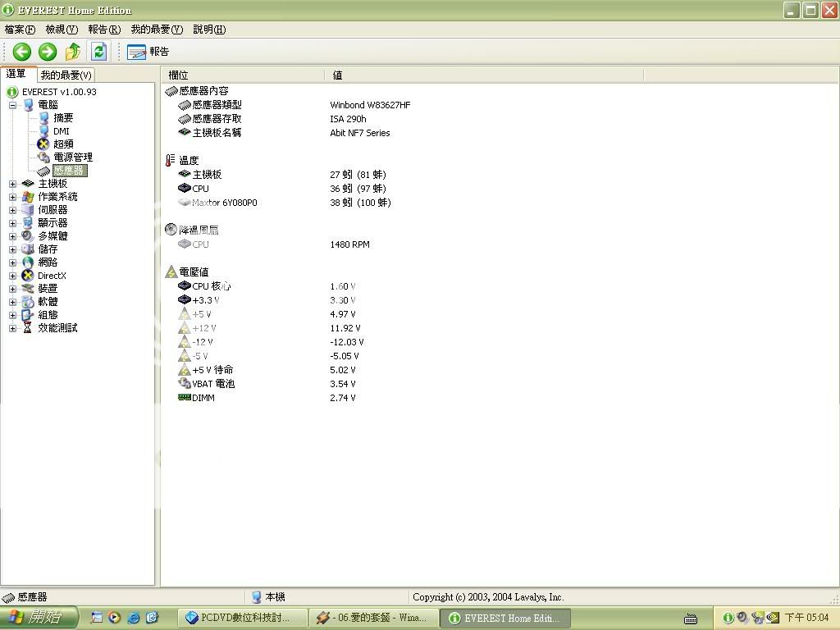Click the green Back arrow toolbar icon
Image resolution: width=840 pixels, height=630 pixels.
(x=22, y=52)
